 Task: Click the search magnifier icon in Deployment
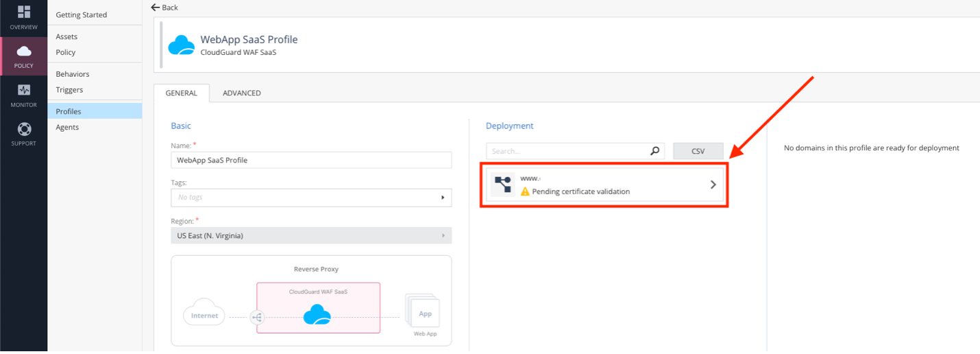(x=654, y=151)
